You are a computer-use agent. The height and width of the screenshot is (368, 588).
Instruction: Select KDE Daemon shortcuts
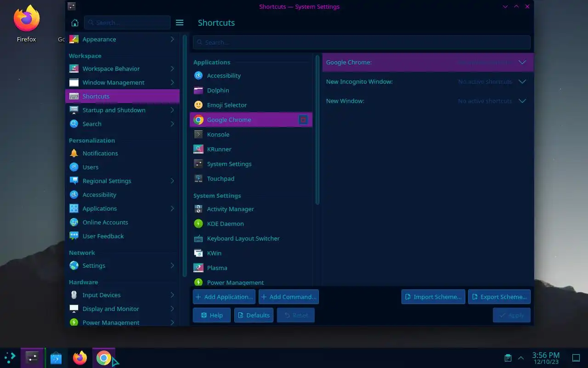tap(251, 224)
